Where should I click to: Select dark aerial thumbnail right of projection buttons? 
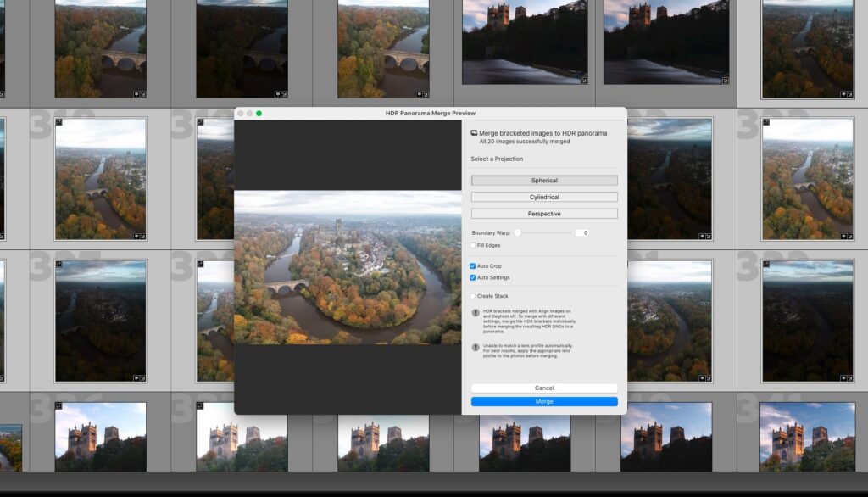click(x=670, y=179)
